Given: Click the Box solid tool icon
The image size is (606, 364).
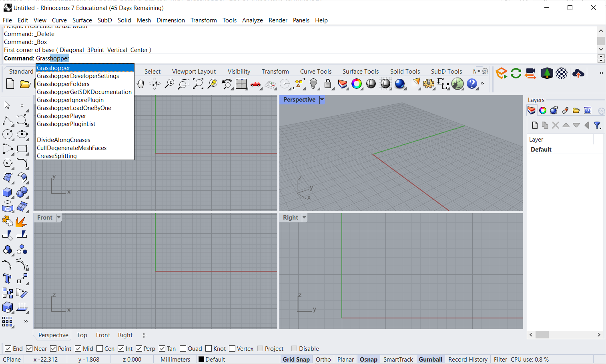Looking at the screenshot, I should click(x=7, y=192).
